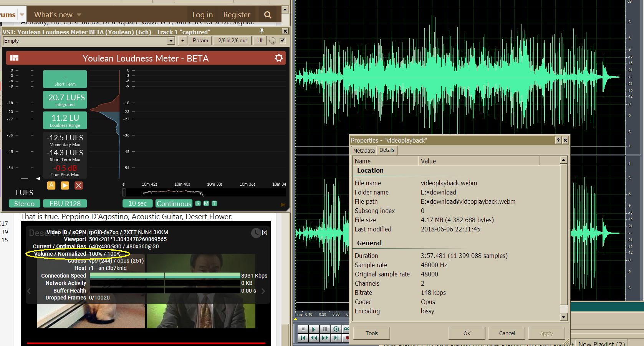Toggle the S short-term graph button
Screen dimensions: 644x346
point(198,203)
